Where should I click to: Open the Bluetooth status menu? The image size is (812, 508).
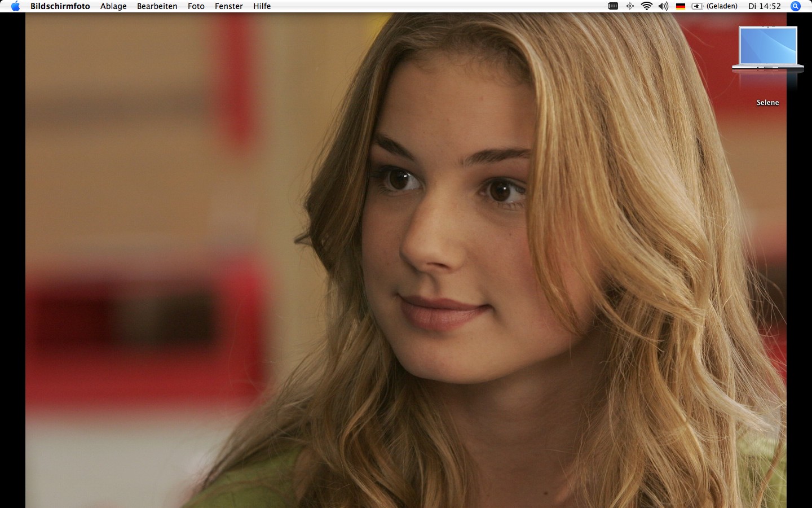click(x=630, y=6)
